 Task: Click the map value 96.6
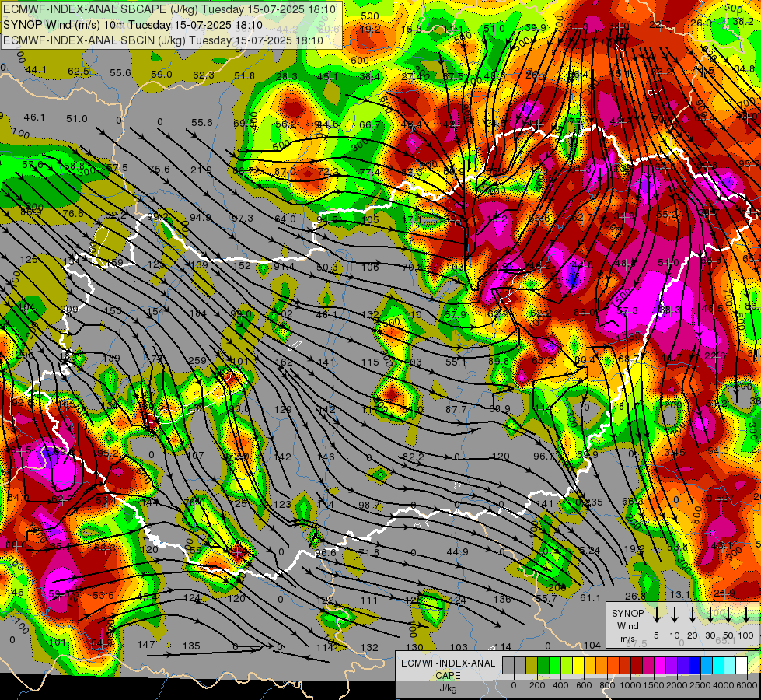(325, 553)
